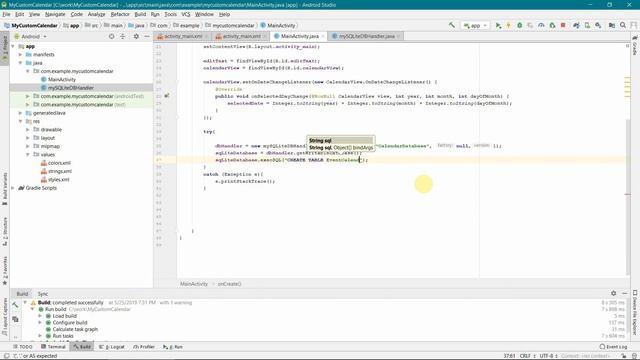Open the AVD Manager icon
This screenshot has height=360, width=640.
(587, 25)
